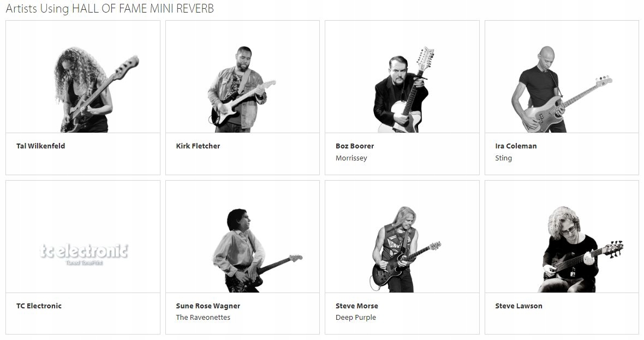
Task: Click the Tal Wilkenfeld name link
Action: pyautogui.click(x=41, y=146)
